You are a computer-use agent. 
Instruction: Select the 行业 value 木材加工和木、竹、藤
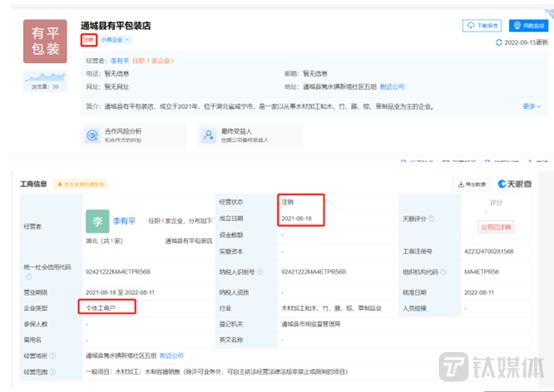[x=331, y=308]
